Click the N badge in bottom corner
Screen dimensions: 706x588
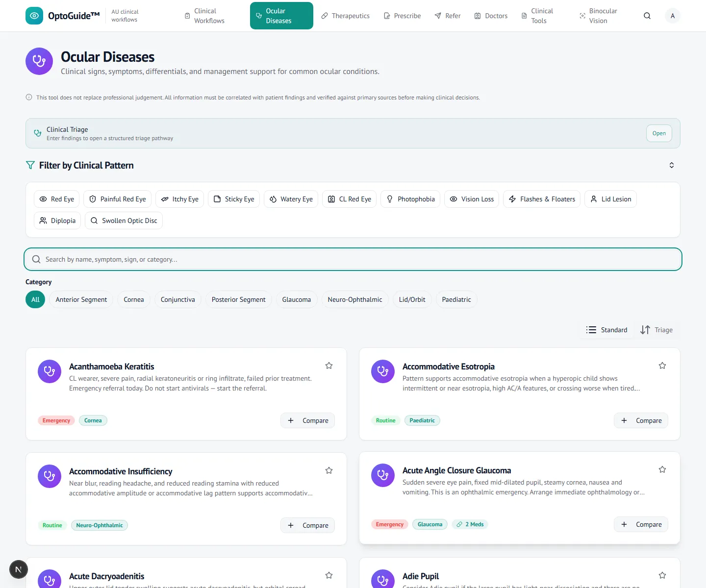(19, 569)
